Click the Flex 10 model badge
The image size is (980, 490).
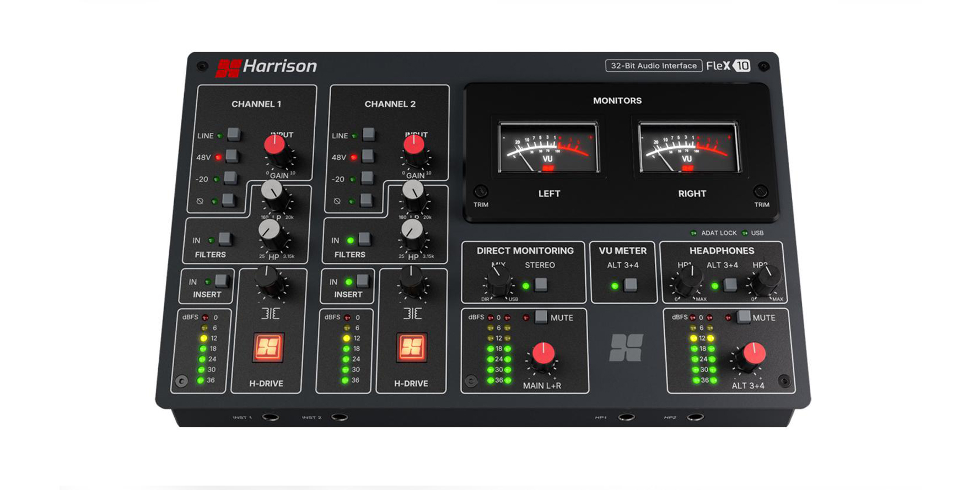click(x=728, y=66)
